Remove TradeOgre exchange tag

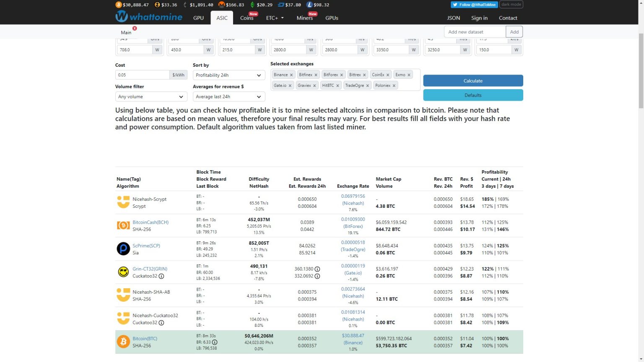(368, 85)
